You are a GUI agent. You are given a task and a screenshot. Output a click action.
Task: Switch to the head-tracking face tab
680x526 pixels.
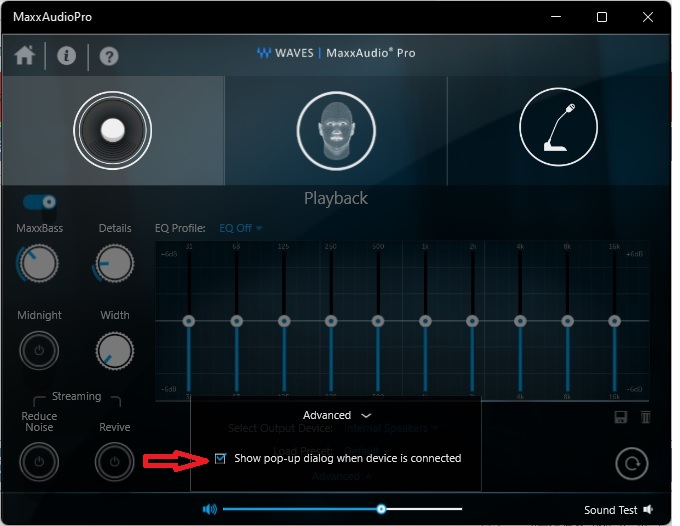click(336, 129)
